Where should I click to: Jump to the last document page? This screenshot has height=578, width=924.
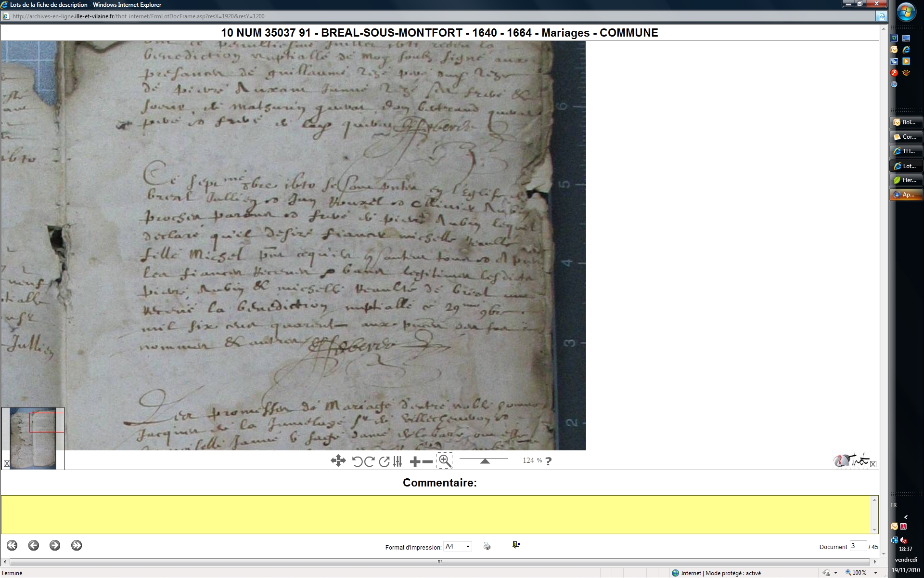(76, 545)
